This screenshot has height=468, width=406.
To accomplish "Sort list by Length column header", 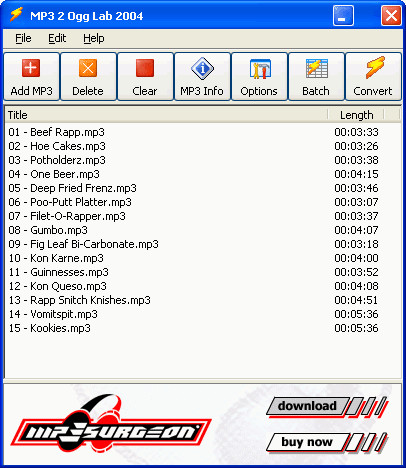I will tap(356, 115).
